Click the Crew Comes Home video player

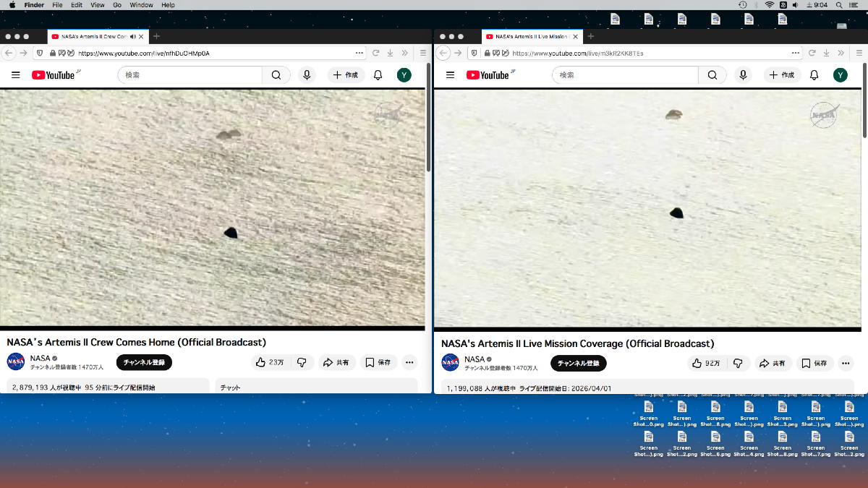213,207
